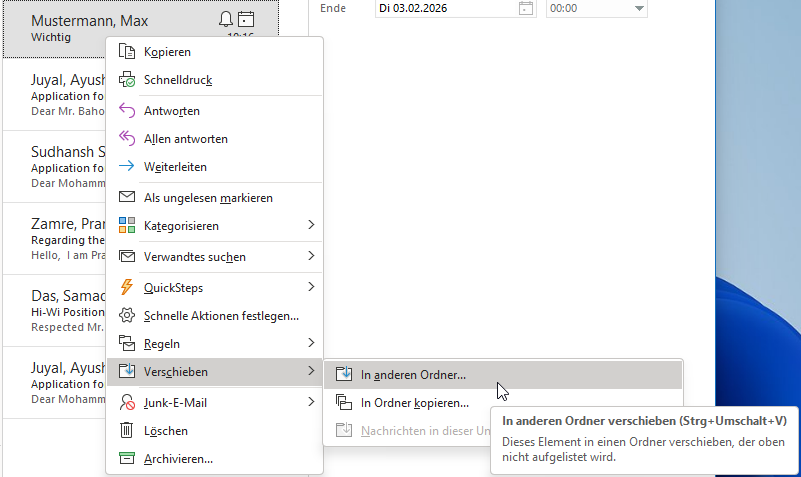This screenshot has height=477, width=801.
Task: Click the Allen antworten double-arrow icon
Action: pos(127,138)
